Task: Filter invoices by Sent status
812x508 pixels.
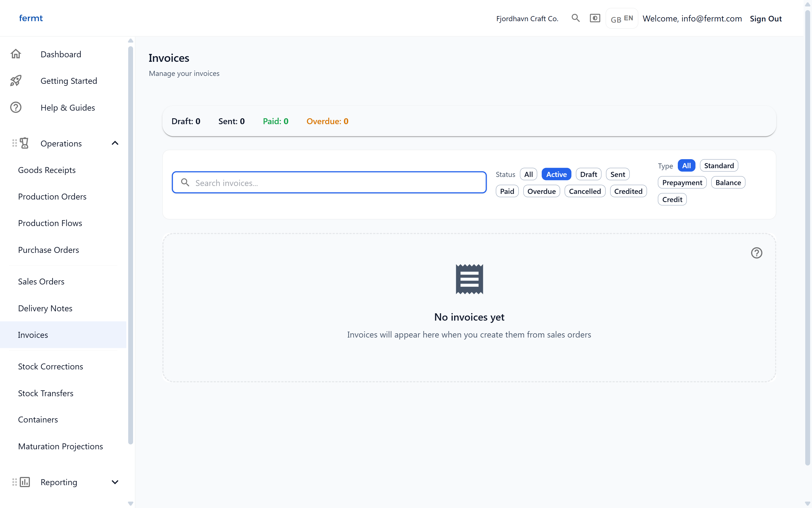Action: point(618,174)
